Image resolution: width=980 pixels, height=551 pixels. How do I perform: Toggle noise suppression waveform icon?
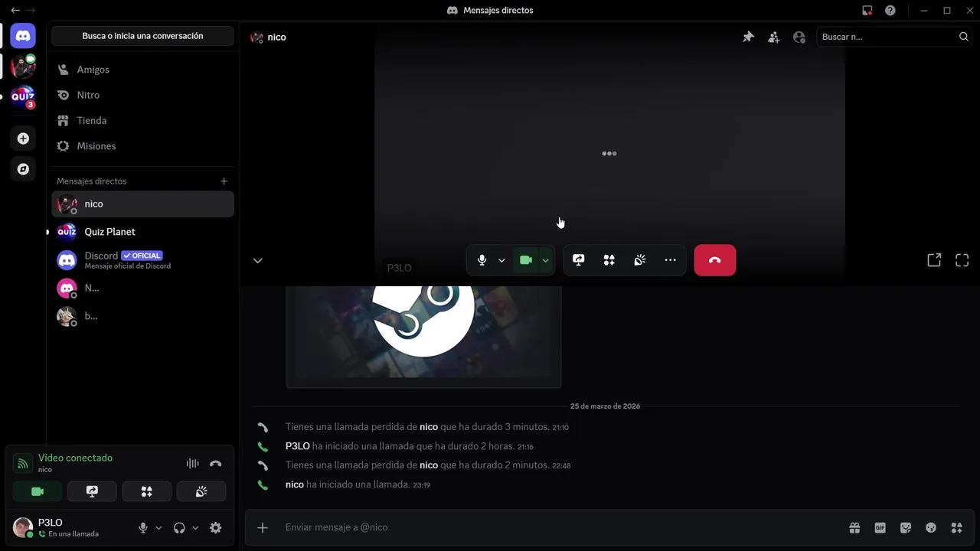[x=192, y=464]
